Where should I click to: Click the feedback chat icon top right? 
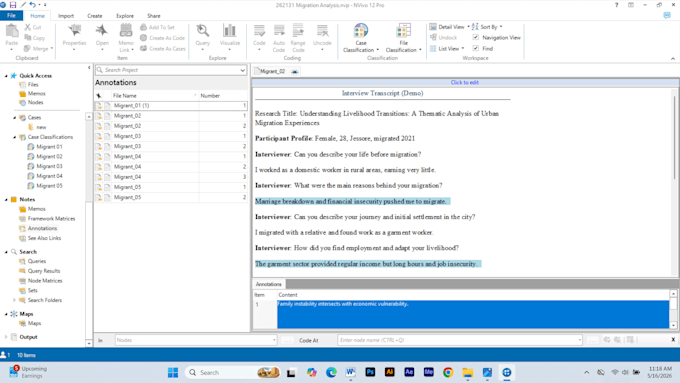(667, 16)
